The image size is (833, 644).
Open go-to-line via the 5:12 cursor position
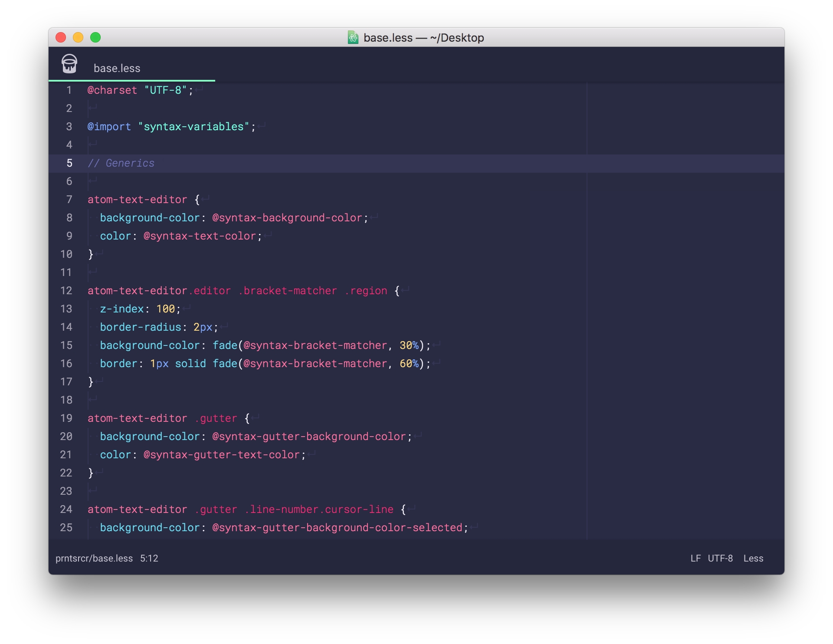(x=149, y=559)
